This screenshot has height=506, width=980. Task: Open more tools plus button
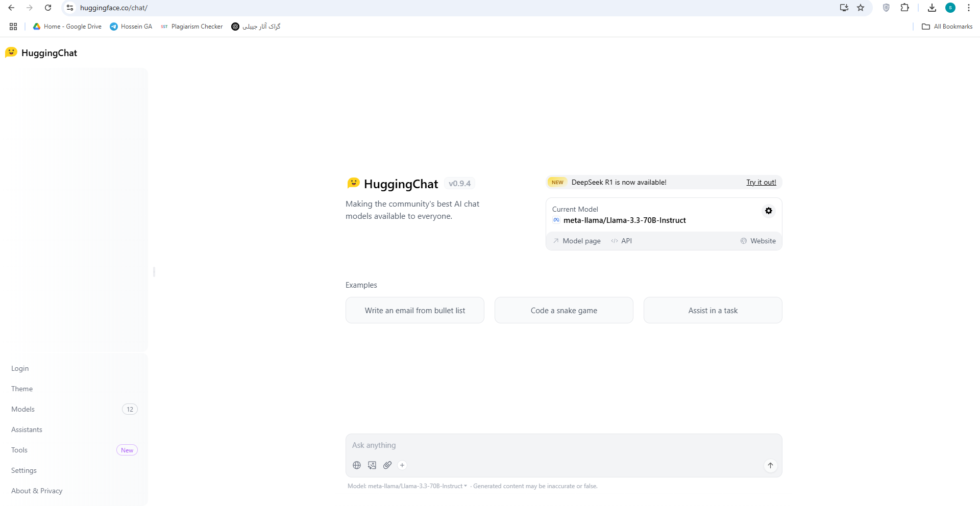pyautogui.click(x=402, y=465)
